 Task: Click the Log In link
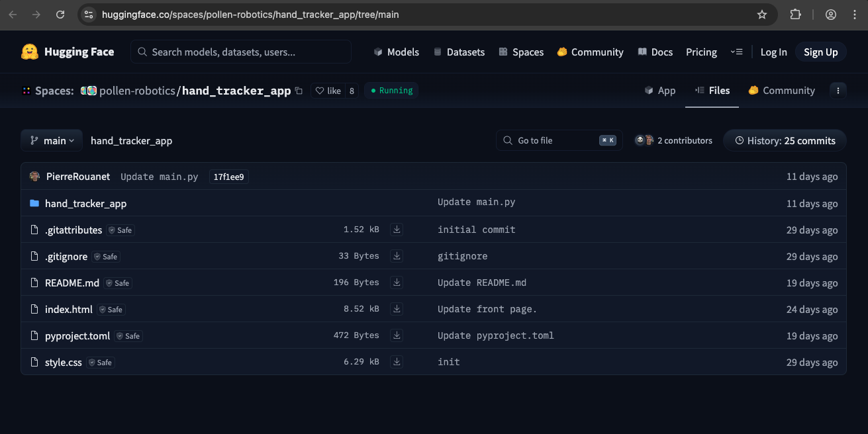pos(773,52)
